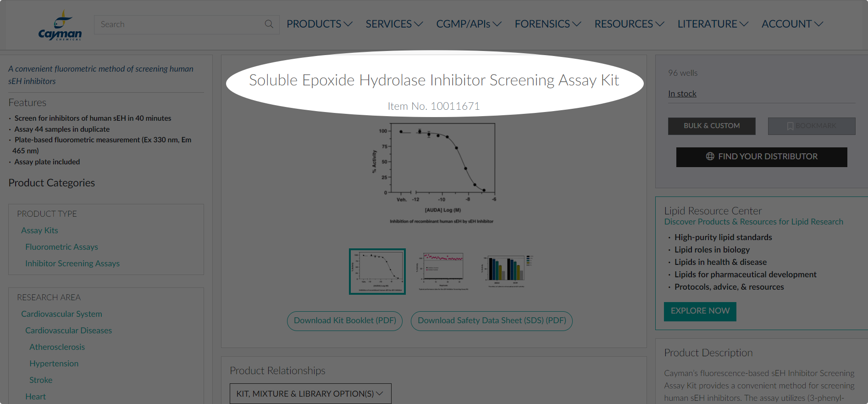This screenshot has width=868, height=404.
Task: Open the Products menu
Action: 319,24
